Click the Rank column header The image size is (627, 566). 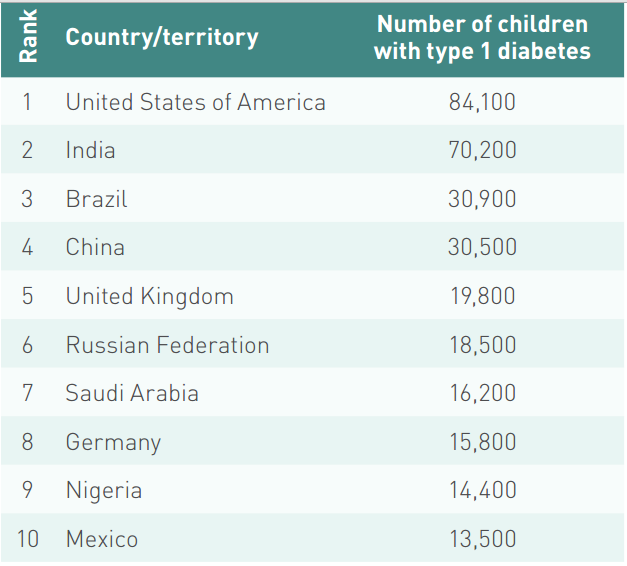[x=28, y=38]
